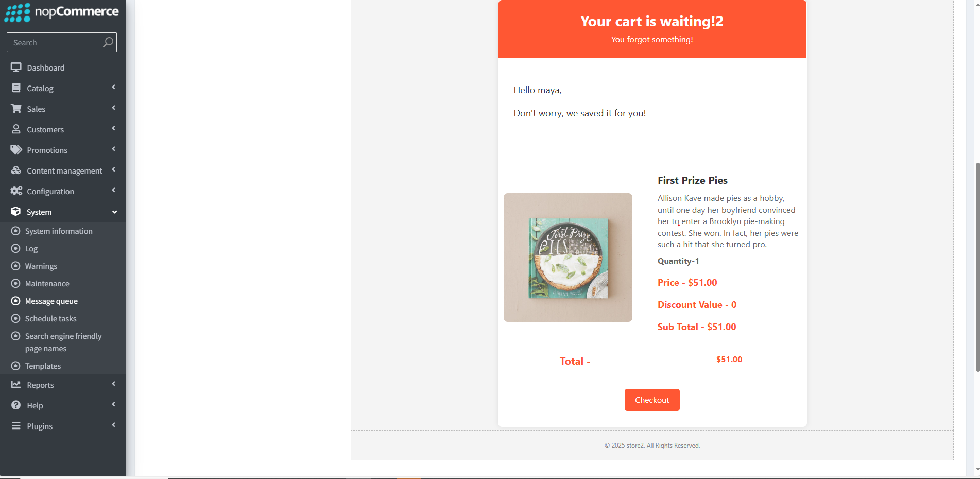Viewport: 980px width, 479px height.
Task: Click the Catalog book icon
Action: click(16, 88)
